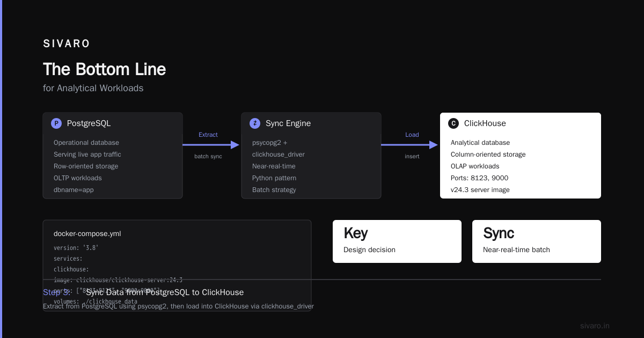Screen dimensions: 644x338
Task: Click the 'Sync' card heading
Action: [x=499, y=233]
